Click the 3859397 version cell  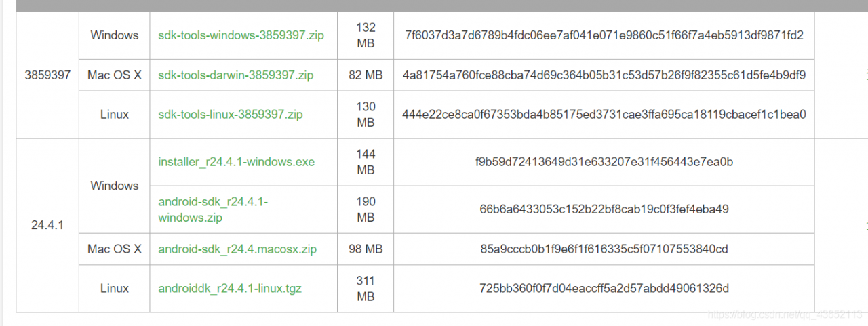[x=47, y=75]
